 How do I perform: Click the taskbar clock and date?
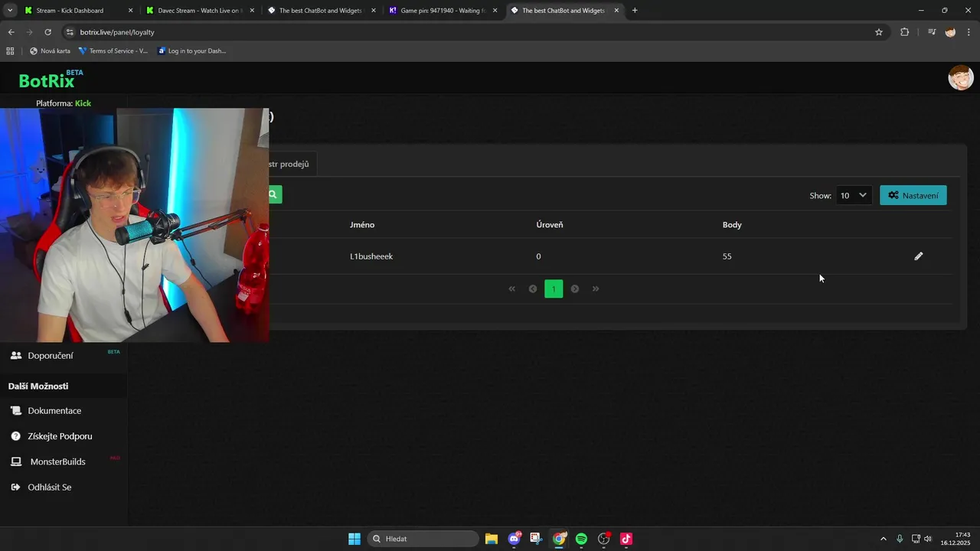(955, 539)
